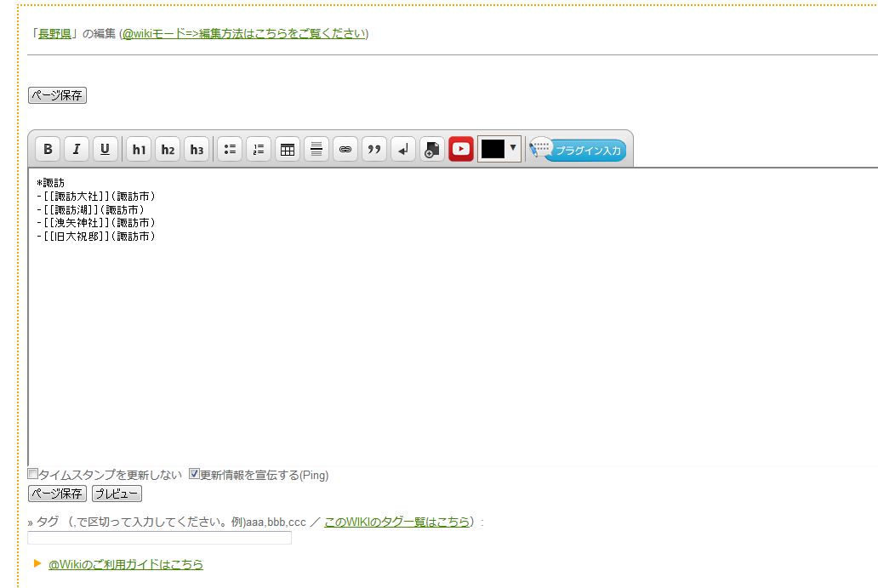
Task: Insert an h2 heading
Action: point(168,150)
